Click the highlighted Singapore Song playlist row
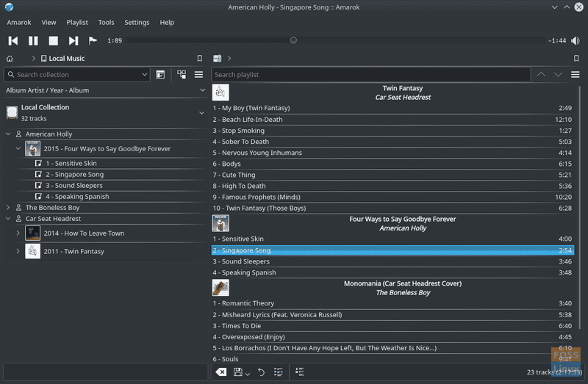588x384 pixels. point(392,250)
